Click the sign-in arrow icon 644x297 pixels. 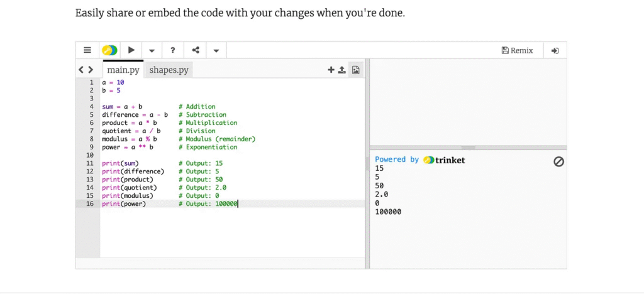[555, 50]
